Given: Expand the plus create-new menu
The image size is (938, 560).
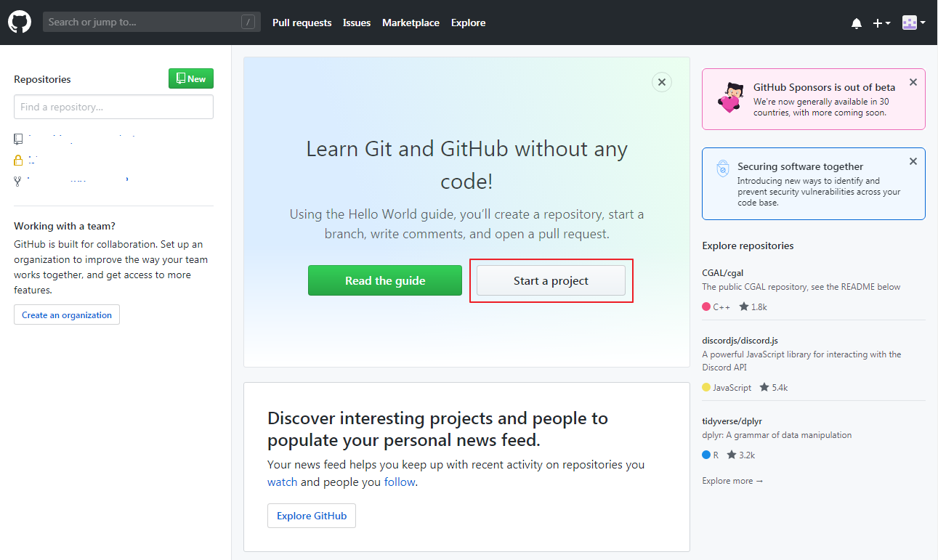Looking at the screenshot, I should [881, 23].
